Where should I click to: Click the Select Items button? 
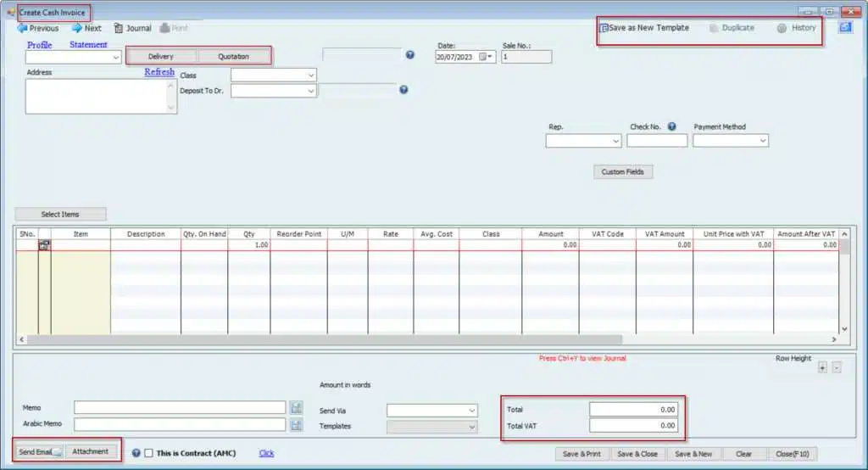point(60,215)
